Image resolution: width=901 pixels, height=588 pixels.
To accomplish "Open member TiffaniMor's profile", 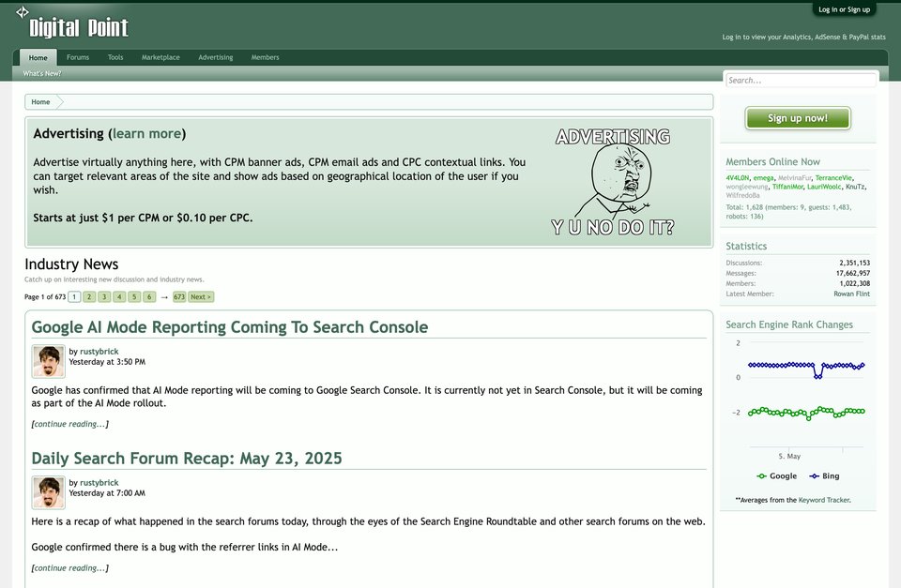I will coord(787,187).
